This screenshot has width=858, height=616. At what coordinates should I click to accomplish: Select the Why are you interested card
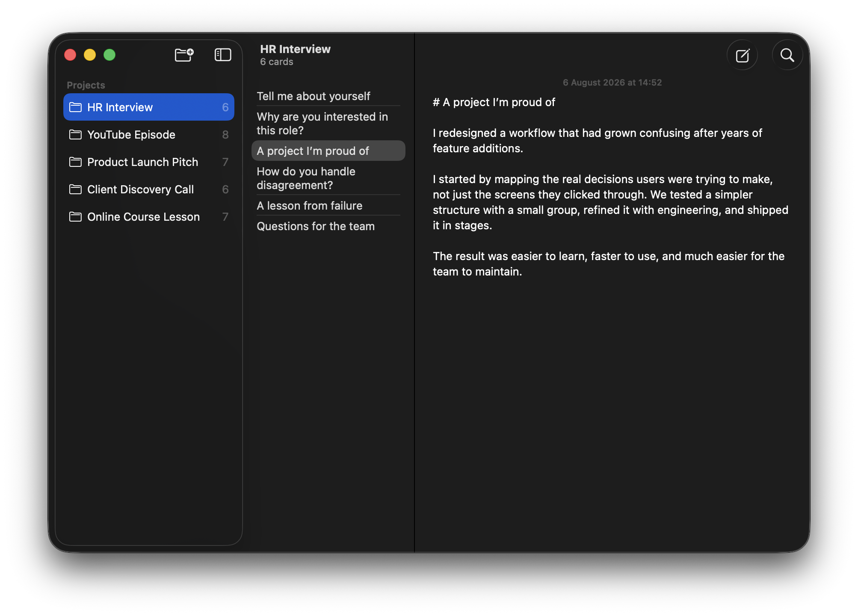[328, 123]
